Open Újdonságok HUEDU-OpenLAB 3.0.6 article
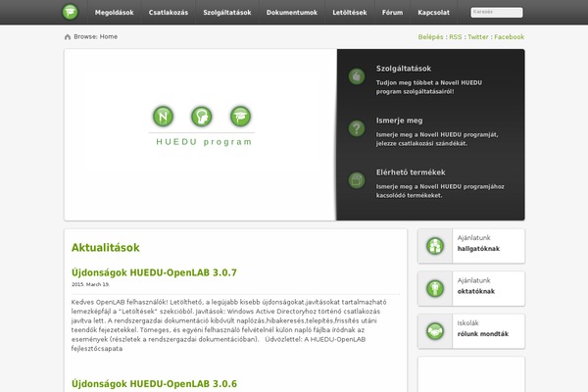This screenshot has width=588, height=392. click(x=154, y=383)
